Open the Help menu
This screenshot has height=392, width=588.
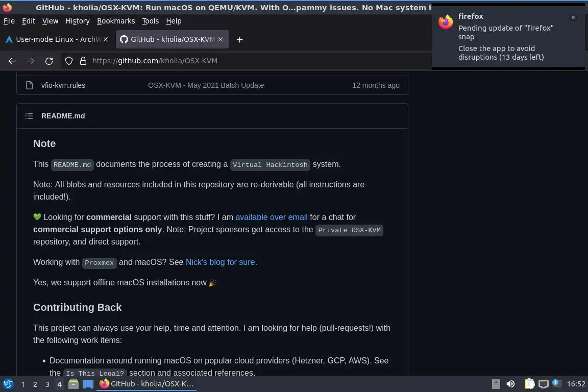[x=174, y=21]
